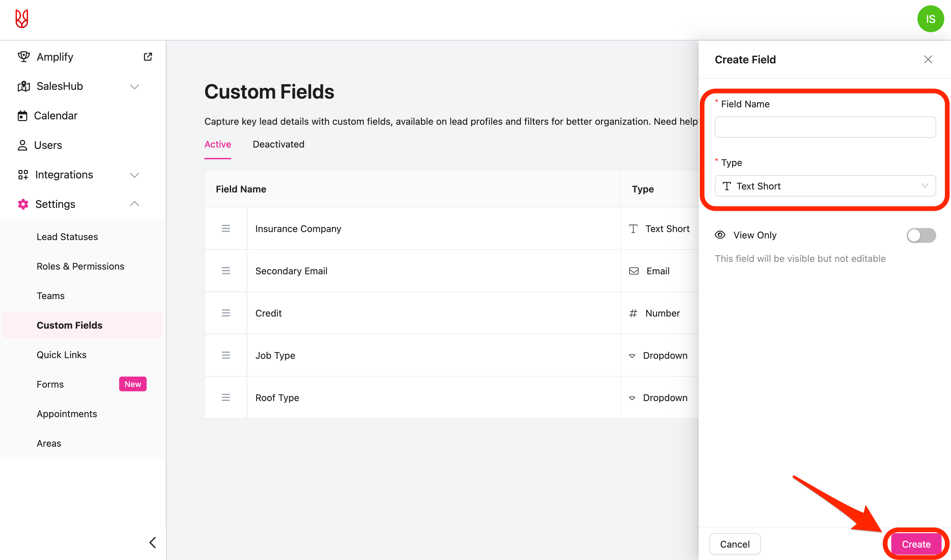Click the red logo icon at top left
The image size is (951, 560).
click(x=22, y=19)
